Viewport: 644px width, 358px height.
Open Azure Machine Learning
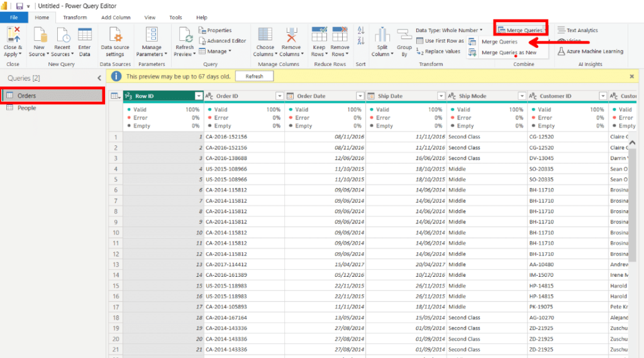[591, 52]
